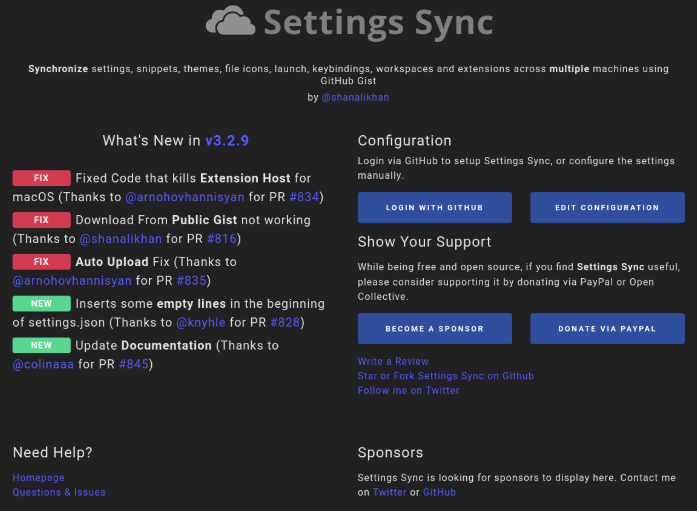The width and height of the screenshot is (697, 511).
Task: Open @shanalikhan link in Public Gist fix
Action: click(120, 239)
